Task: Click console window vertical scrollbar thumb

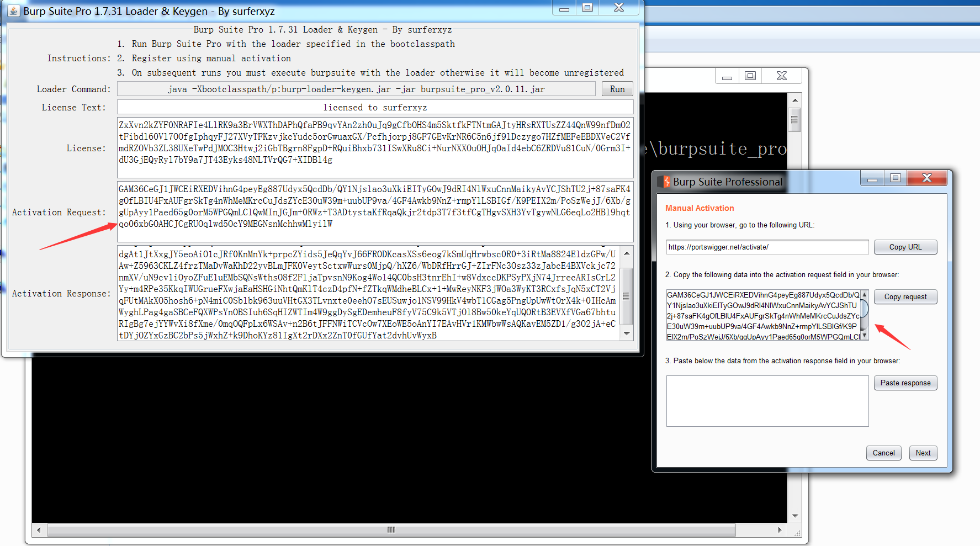Action: (795, 120)
